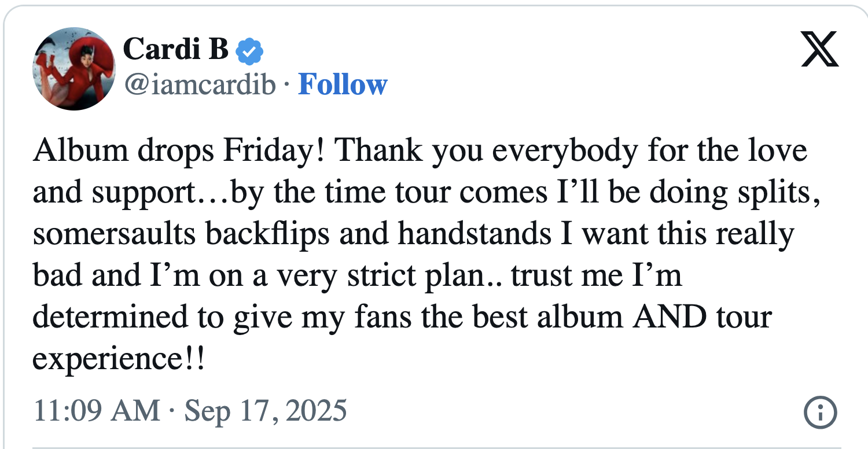Click the blue verified badge beside Cardi B
This screenshot has height=449, width=868.
point(249,51)
